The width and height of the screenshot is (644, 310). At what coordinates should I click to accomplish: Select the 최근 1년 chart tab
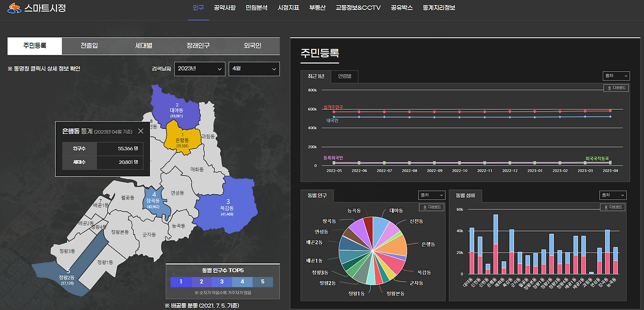[315, 76]
